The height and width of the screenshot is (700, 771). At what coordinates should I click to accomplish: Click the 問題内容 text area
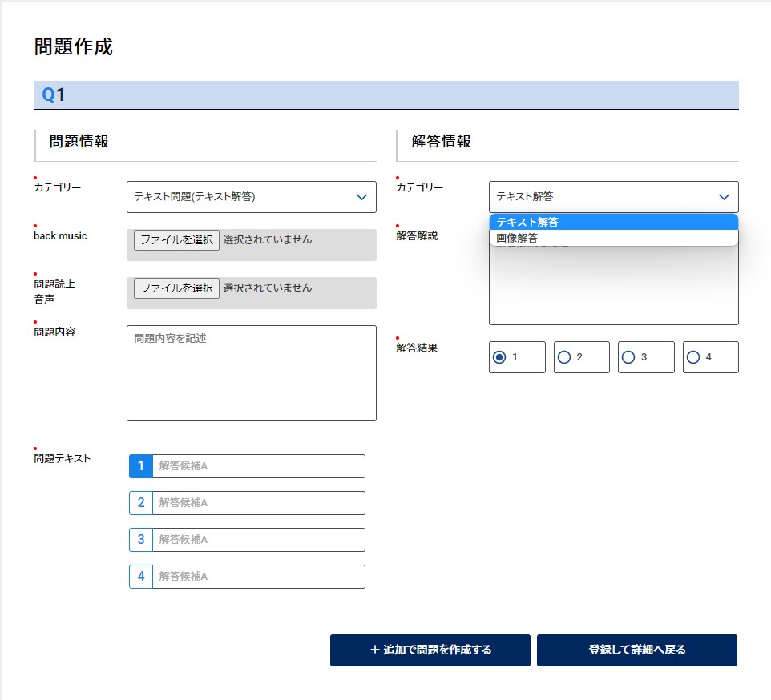coord(251,372)
